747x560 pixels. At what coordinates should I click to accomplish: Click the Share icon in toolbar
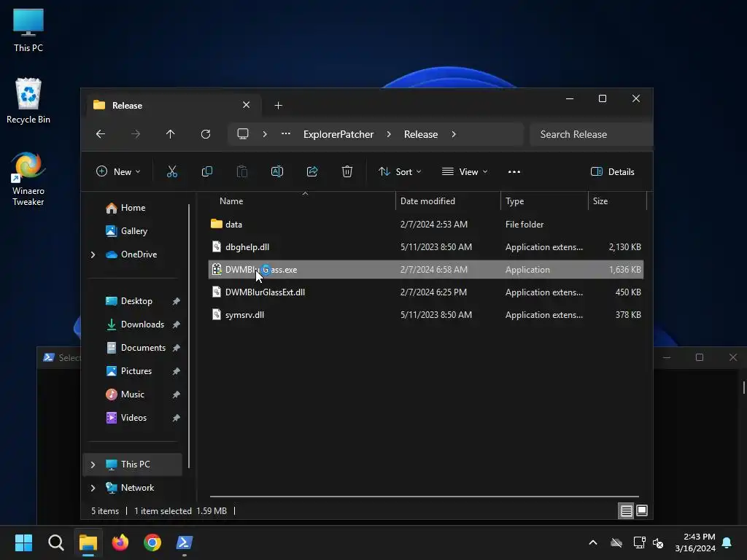click(312, 171)
